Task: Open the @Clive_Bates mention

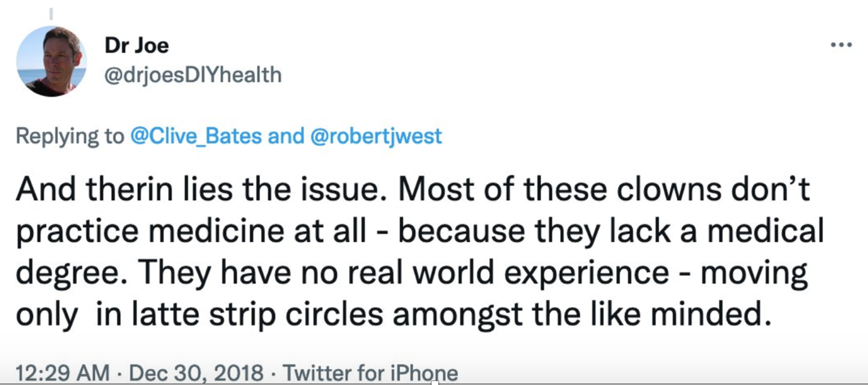Action: point(196,136)
